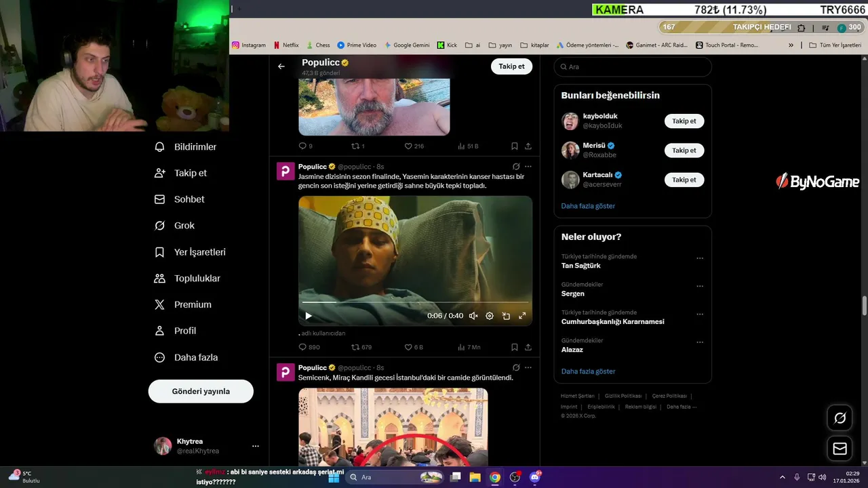Open video settings gear on Jasmine video
868x488 pixels.
[x=490, y=316]
